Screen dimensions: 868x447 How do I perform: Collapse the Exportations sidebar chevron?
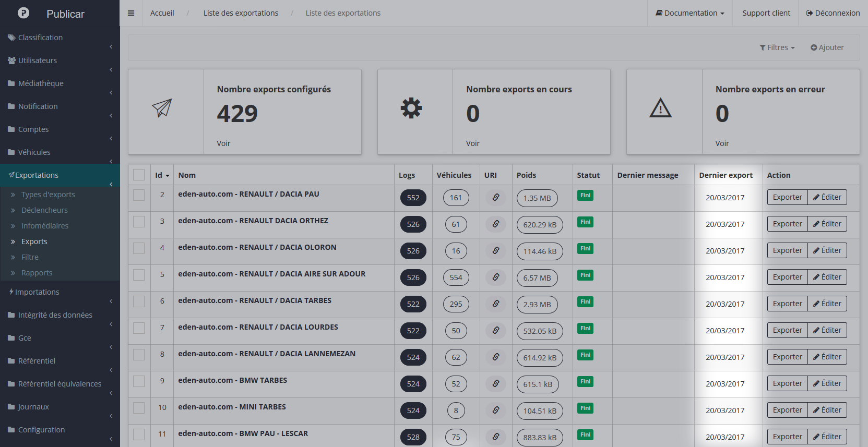(x=111, y=185)
